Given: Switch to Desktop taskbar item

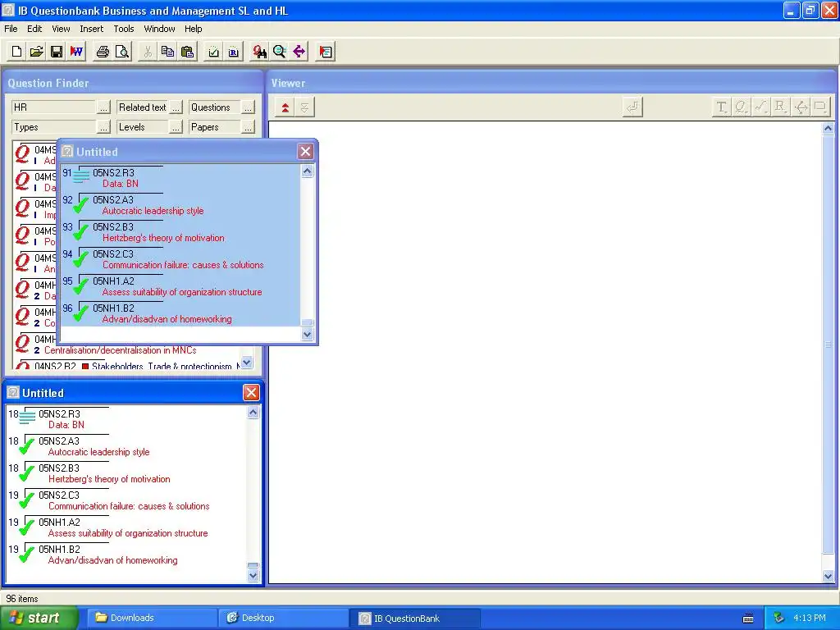Looking at the screenshot, I should (x=282, y=619).
